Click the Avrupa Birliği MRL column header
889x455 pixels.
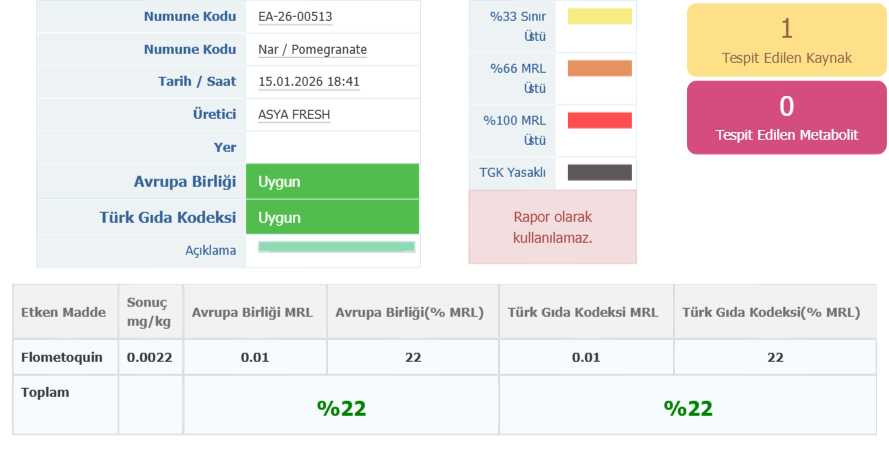(x=254, y=312)
